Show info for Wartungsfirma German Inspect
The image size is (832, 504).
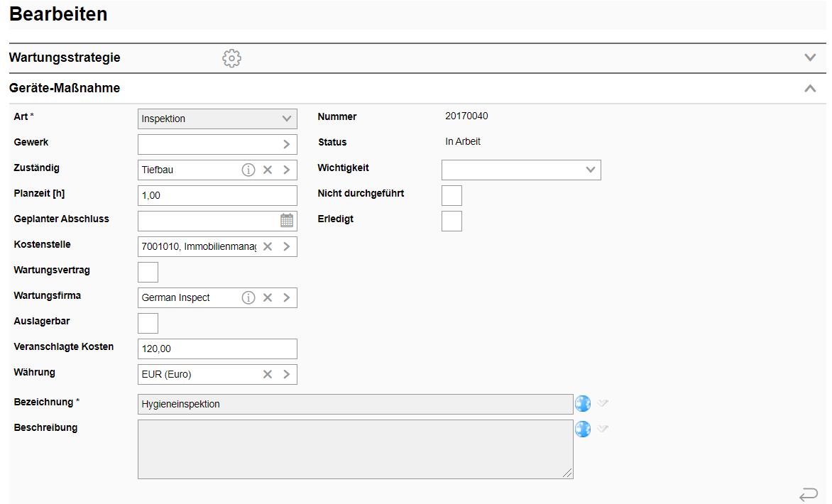click(248, 297)
